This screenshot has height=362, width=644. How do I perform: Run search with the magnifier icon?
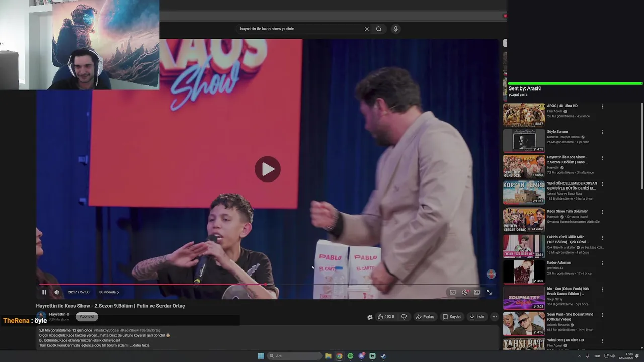tap(379, 29)
